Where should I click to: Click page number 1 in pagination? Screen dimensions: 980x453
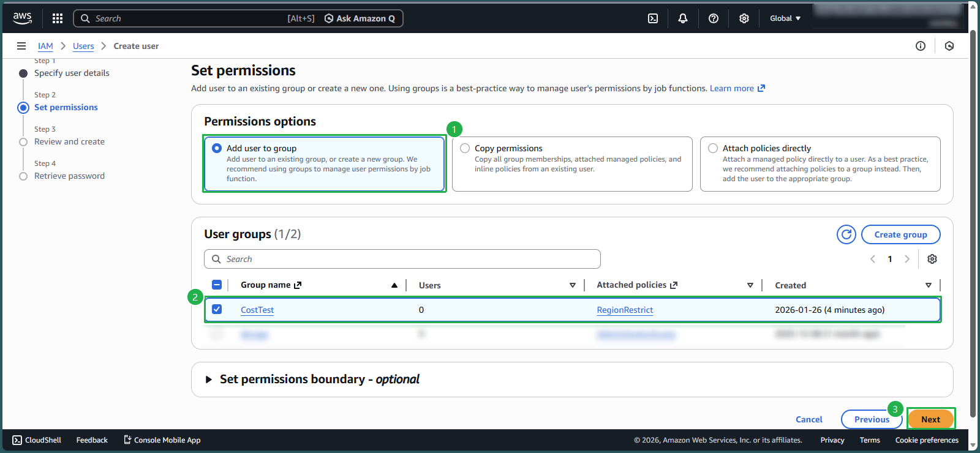click(x=890, y=259)
